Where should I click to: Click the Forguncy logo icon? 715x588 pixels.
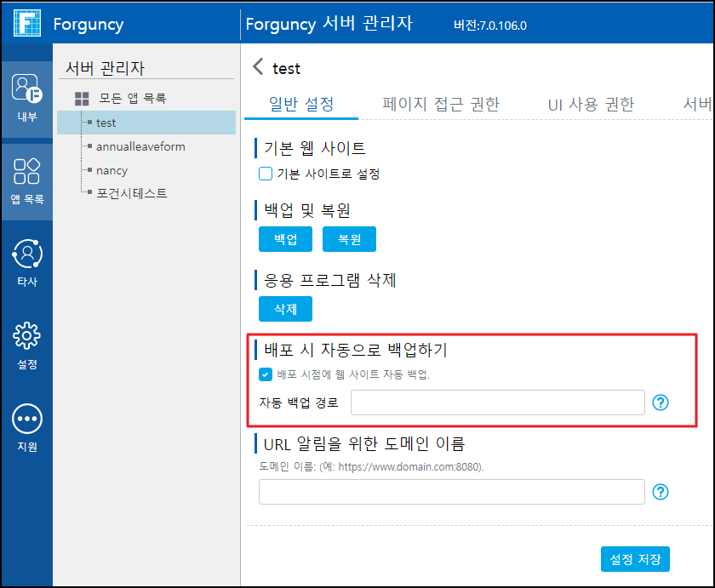coord(26,22)
